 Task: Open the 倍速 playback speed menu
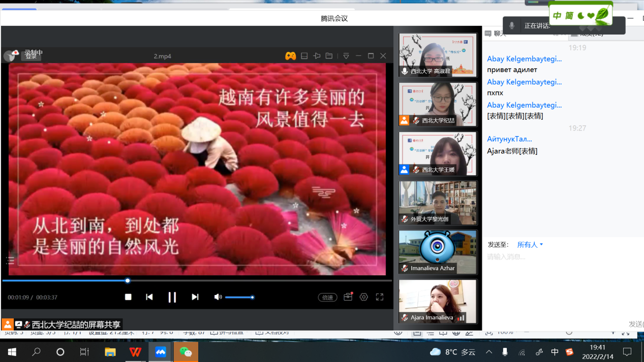tap(328, 298)
